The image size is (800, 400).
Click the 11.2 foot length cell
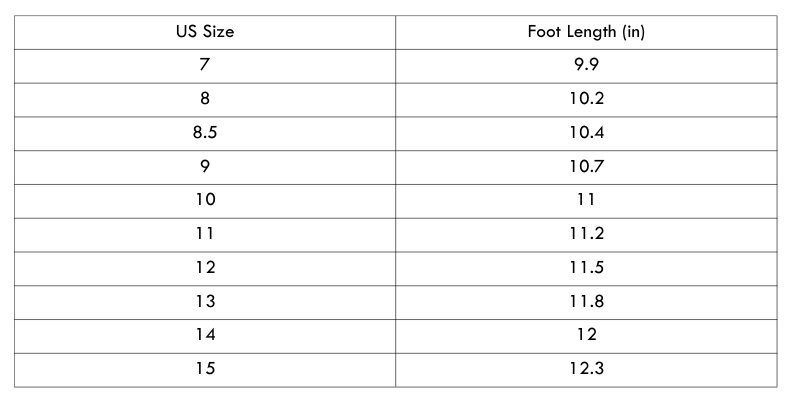(586, 234)
